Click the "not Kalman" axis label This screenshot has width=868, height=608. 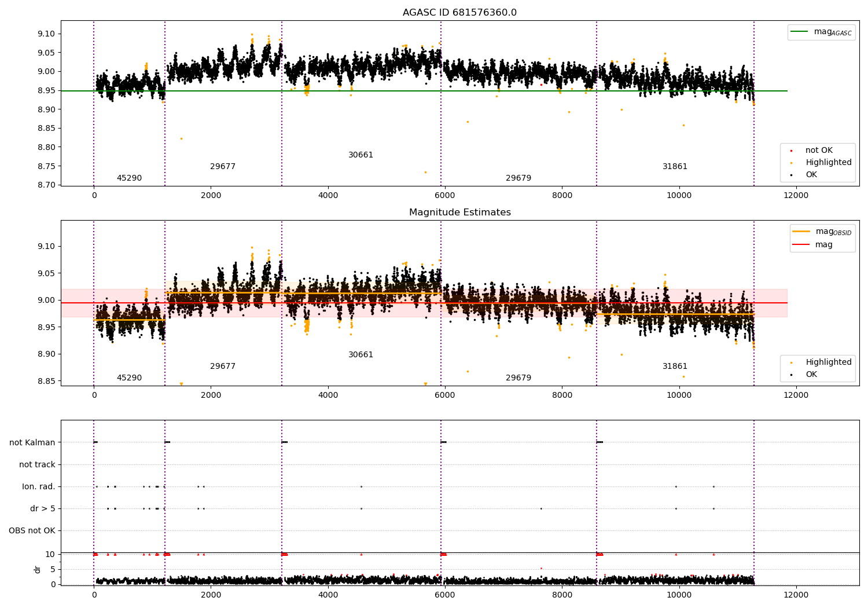point(32,443)
